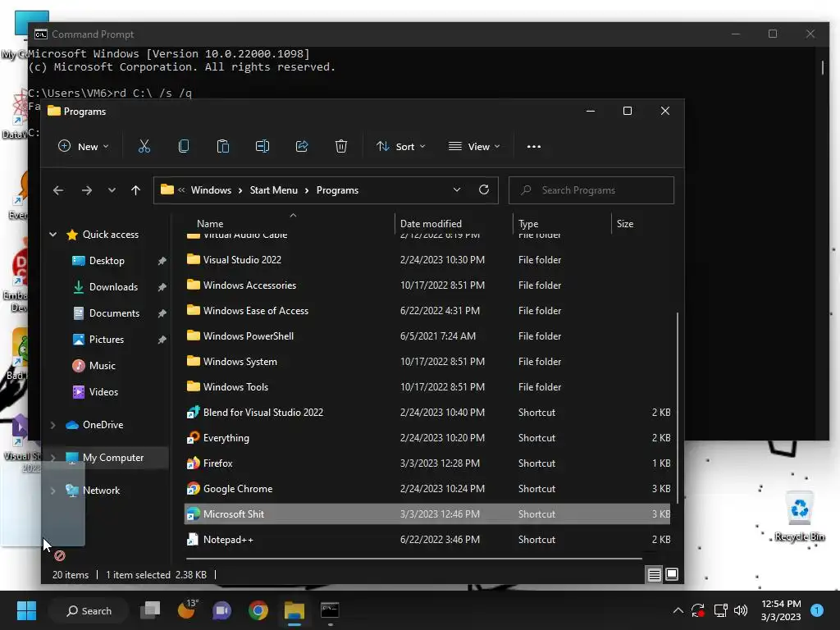
Task: Sort by Date modified column header
Action: [x=454, y=223]
